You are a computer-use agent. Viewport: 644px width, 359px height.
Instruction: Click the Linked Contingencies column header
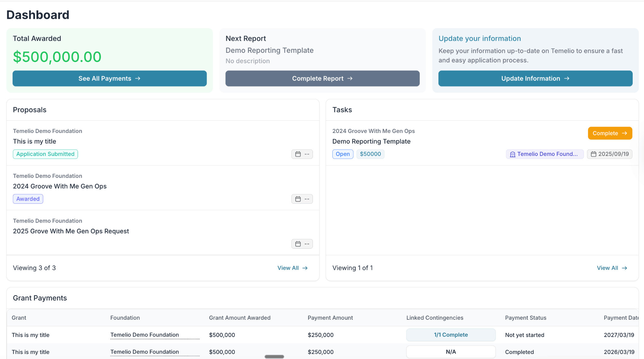tap(435, 318)
